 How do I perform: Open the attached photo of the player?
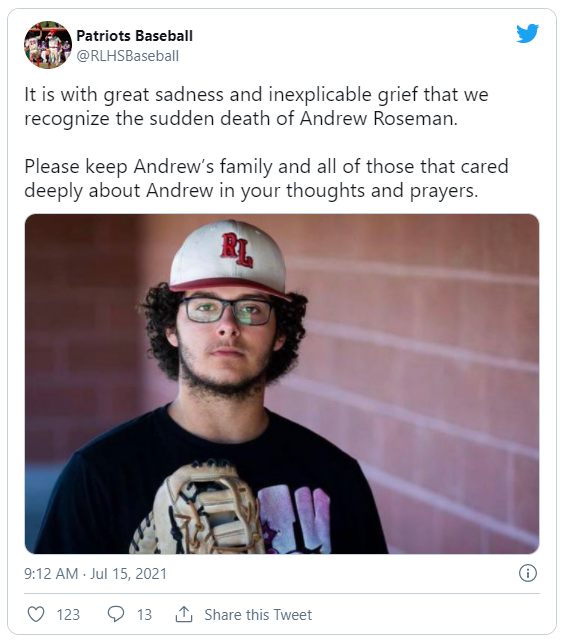pyautogui.click(x=282, y=384)
